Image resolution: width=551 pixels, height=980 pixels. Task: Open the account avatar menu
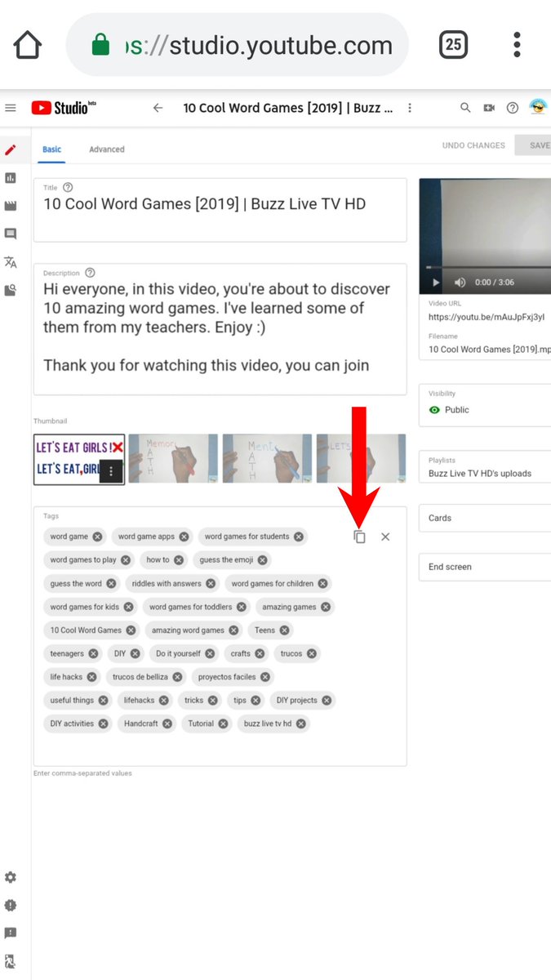pyautogui.click(x=538, y=107)
